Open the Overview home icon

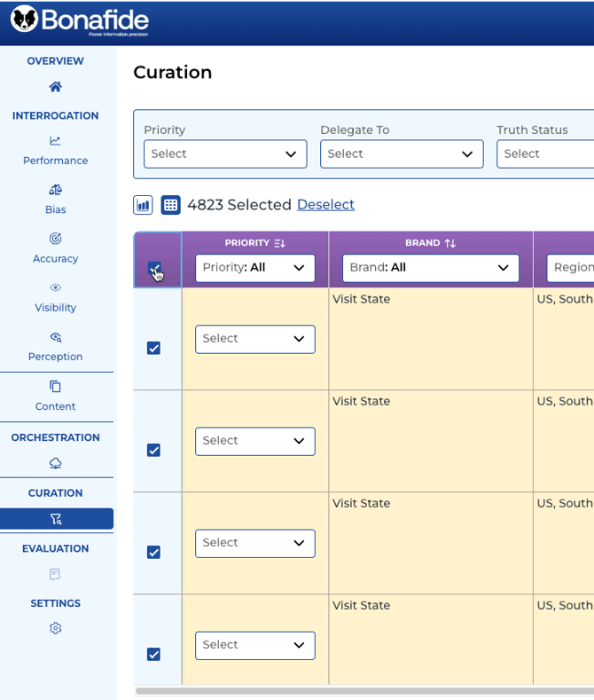56,87
